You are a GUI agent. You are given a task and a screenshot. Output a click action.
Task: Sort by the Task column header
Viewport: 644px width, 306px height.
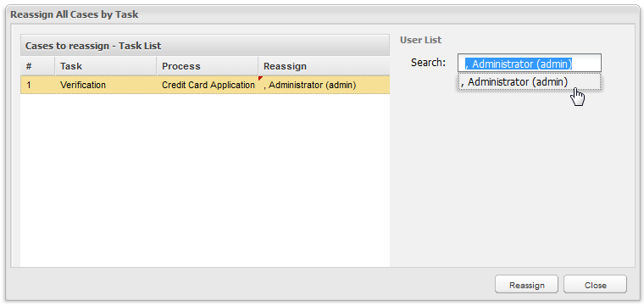click(x=106, y=66)
